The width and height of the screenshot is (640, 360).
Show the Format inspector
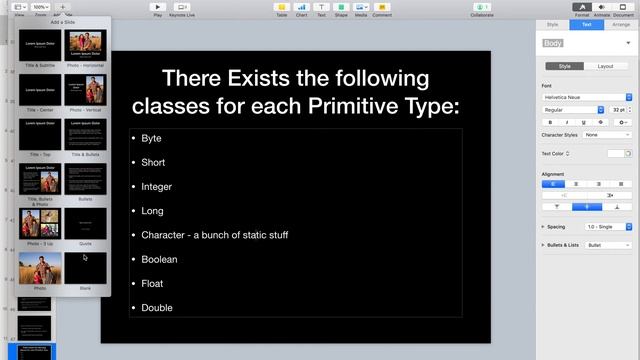pyautogui.click(x=582, y=7)
